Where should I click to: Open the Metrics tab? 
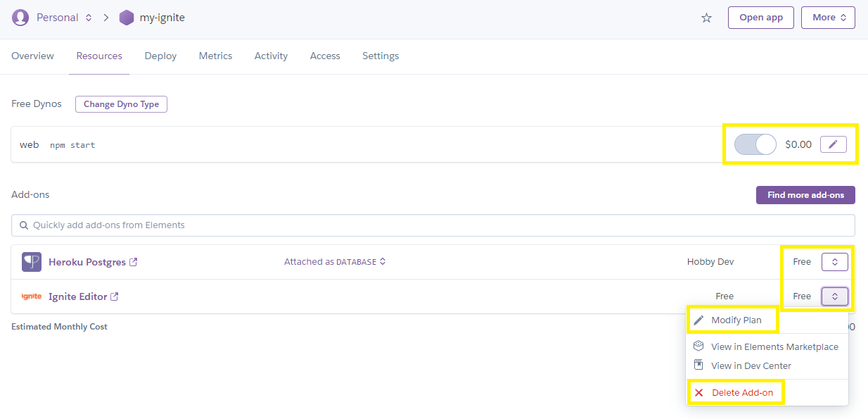tap(215, 56)
